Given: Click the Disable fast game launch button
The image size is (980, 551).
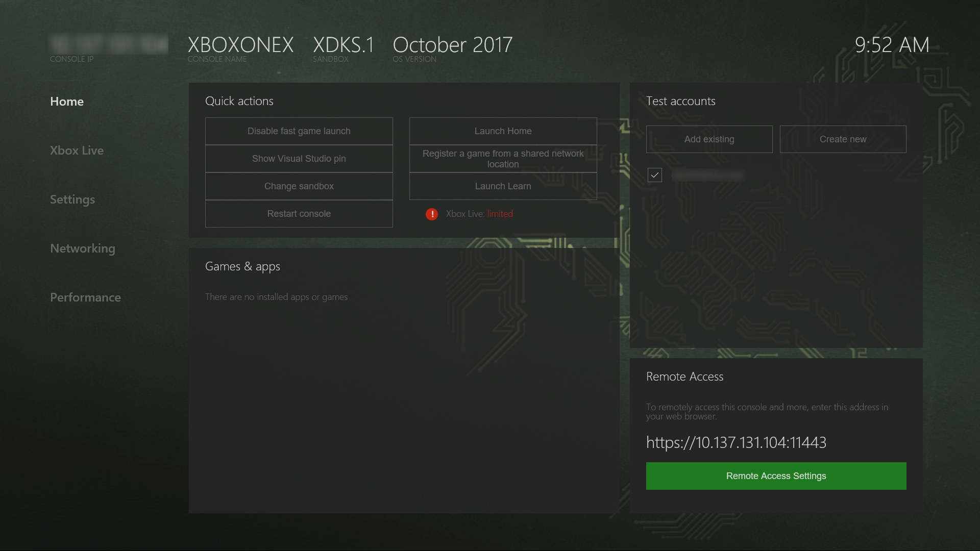Looking at the screenshot, I should point(299,131).
